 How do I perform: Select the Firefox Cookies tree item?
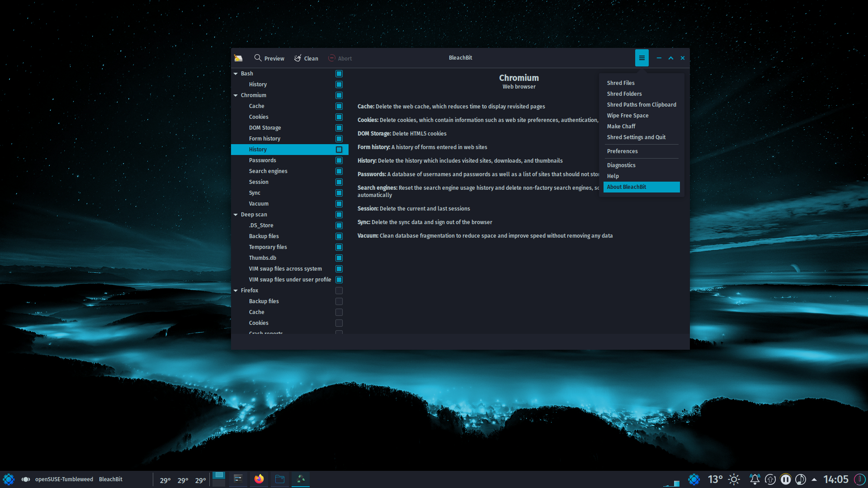tap(289, 323)
